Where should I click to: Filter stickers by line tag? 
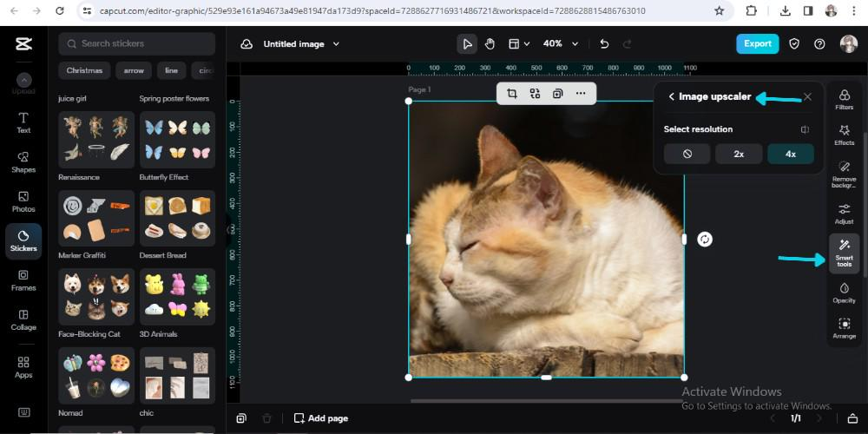[171, 71]
